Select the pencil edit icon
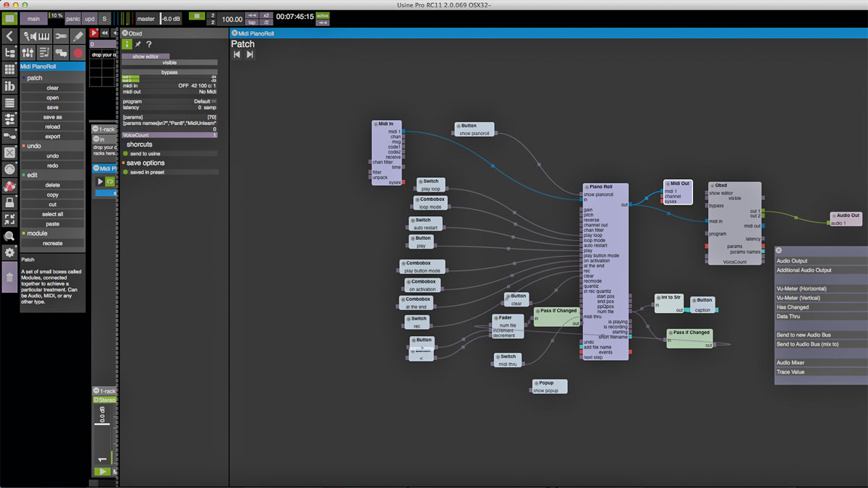Viewport: 868px width, 488px height. point(77,36)
